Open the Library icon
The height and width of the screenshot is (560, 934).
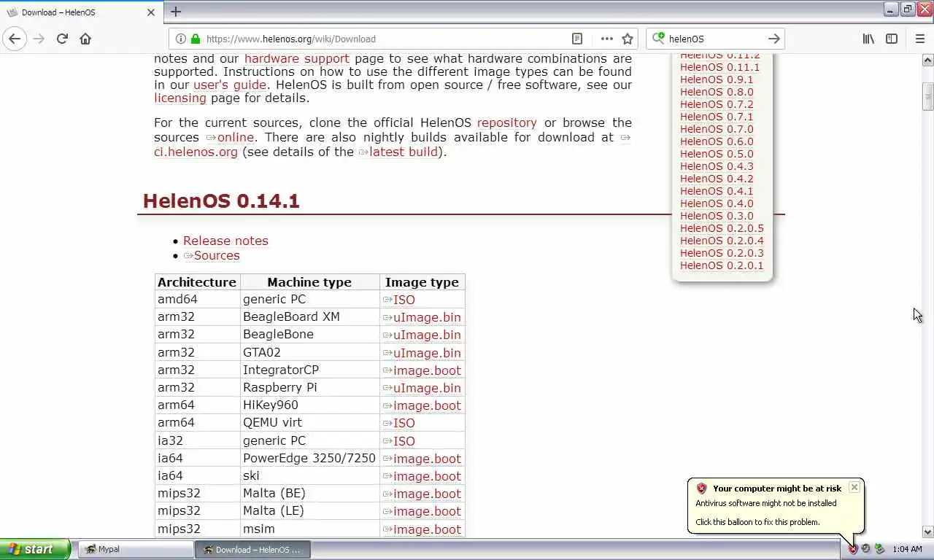click(x=868, y=39)
